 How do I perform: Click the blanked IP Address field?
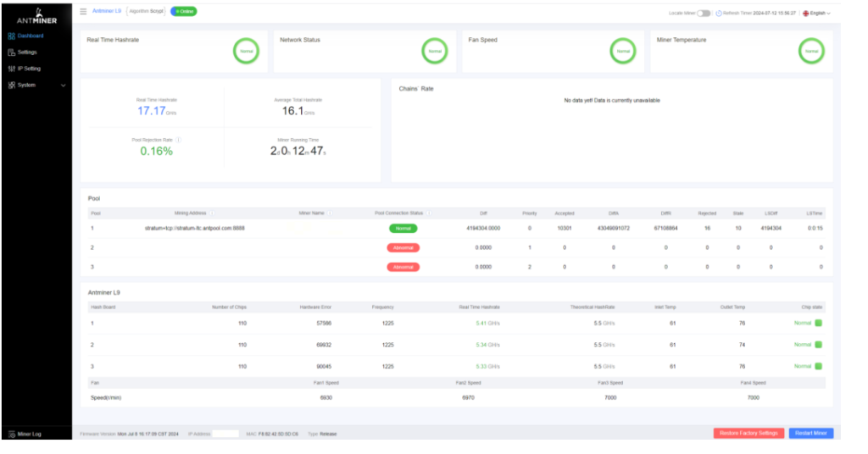(x=225, y=434)
